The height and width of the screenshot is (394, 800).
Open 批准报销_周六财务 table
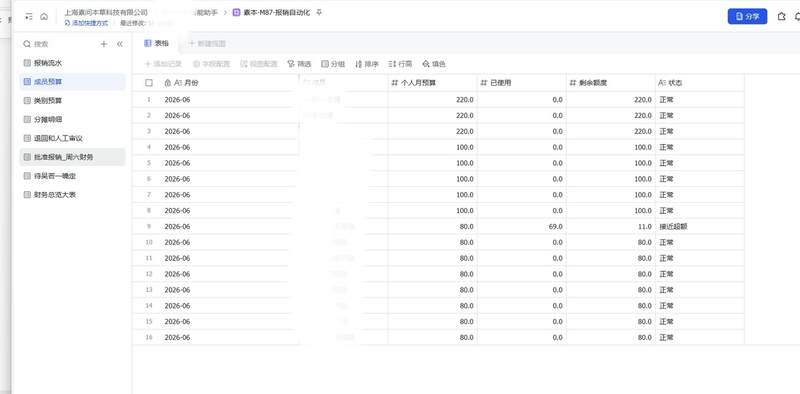point(72,157)
